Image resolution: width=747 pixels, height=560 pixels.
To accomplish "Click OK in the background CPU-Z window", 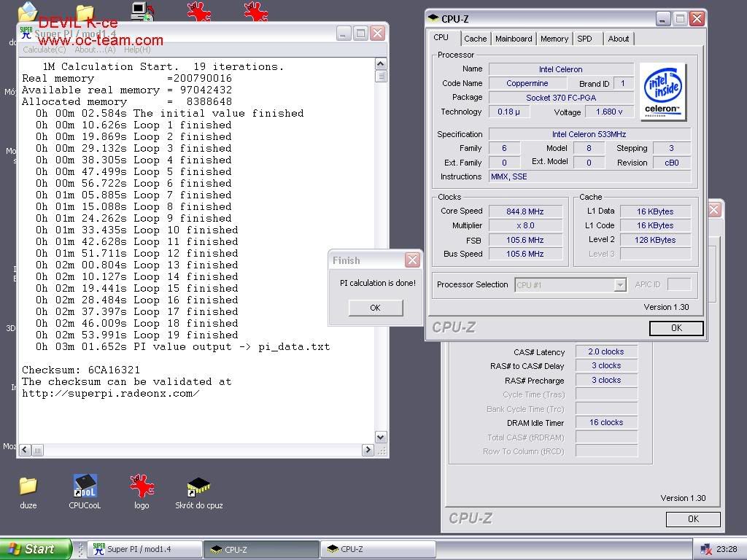I will [693, 519].
